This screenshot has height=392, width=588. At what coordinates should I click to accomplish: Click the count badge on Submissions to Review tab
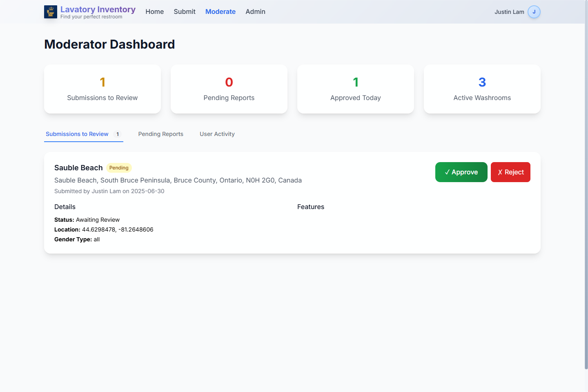coord(118,134)
